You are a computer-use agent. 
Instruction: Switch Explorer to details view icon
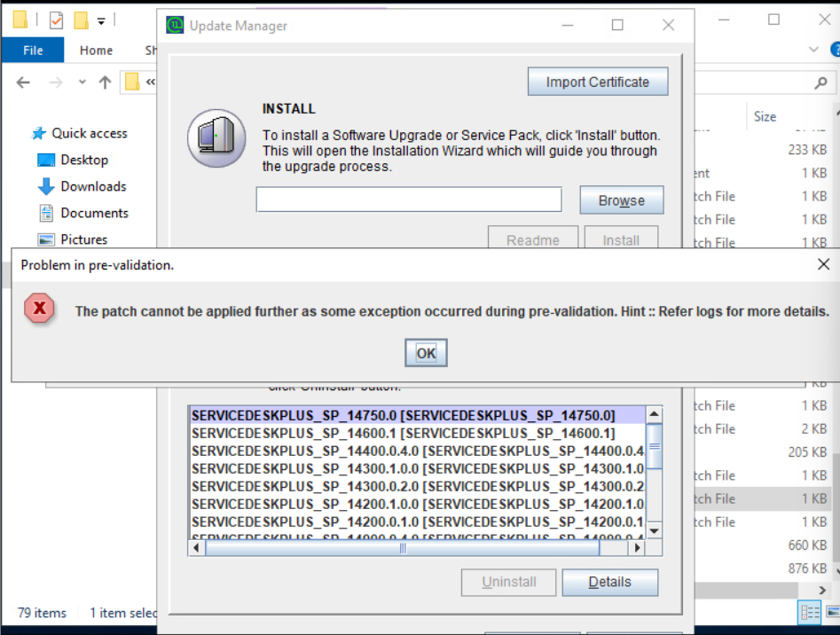(x=810, y=612)
